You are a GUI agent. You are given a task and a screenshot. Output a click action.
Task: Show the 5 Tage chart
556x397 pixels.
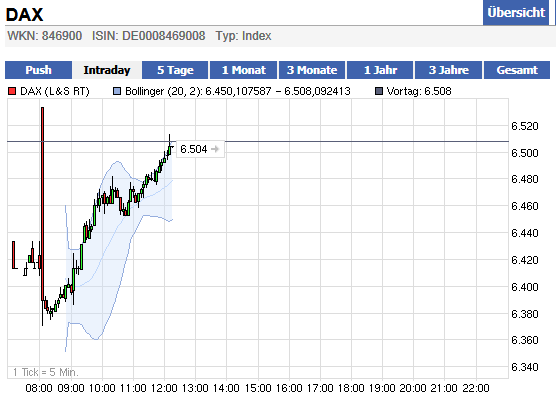[175, 70]
